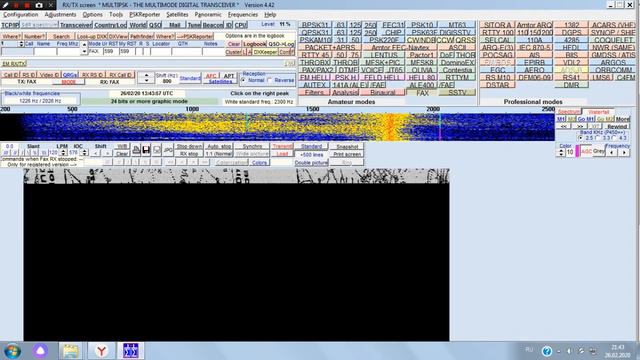The height and width of the screenshot is (360, 640).
Task: Click the magenta color swatch beside Color value
Action: tap(577, 152)
